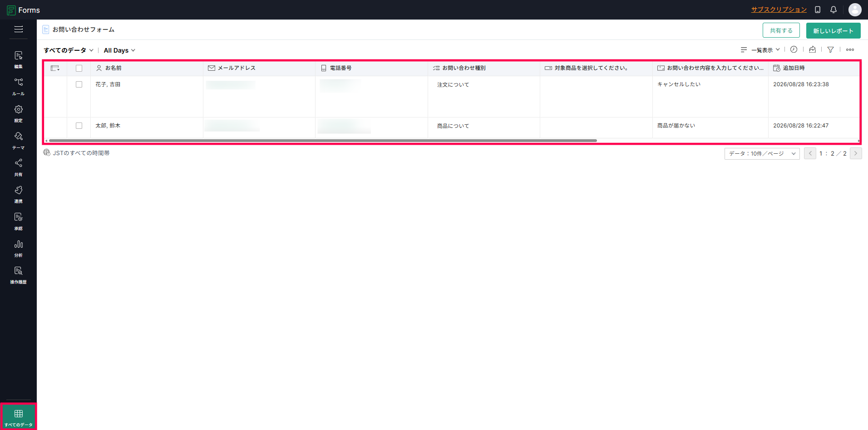Open the ルール (Rules) sidebar icon
Image resolution: width=868 pixels, height=430 pixels.
[x=18, y=86]
